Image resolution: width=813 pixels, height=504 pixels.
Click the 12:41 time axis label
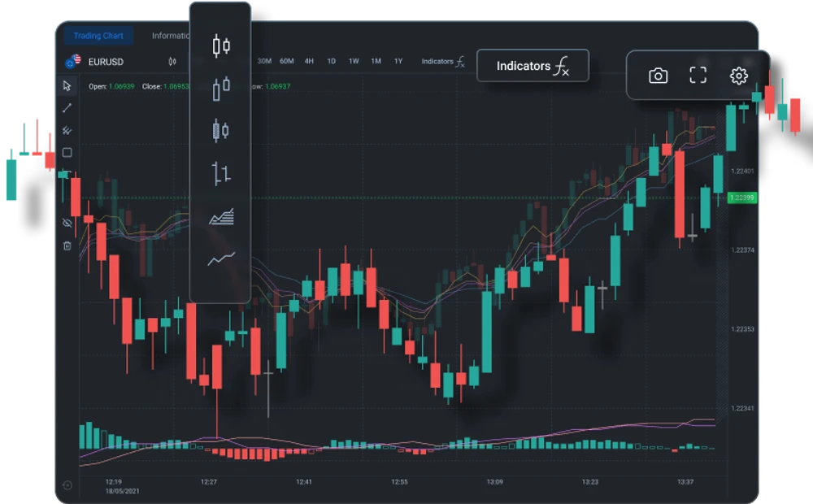(x=304, y=482)
